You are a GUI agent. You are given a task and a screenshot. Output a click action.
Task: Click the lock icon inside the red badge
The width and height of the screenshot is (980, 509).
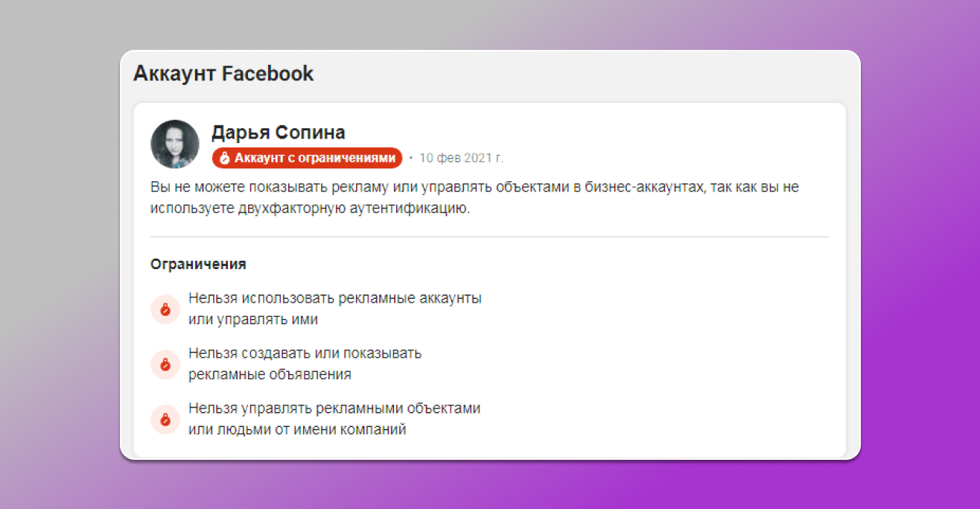click(x=225, y=157)
